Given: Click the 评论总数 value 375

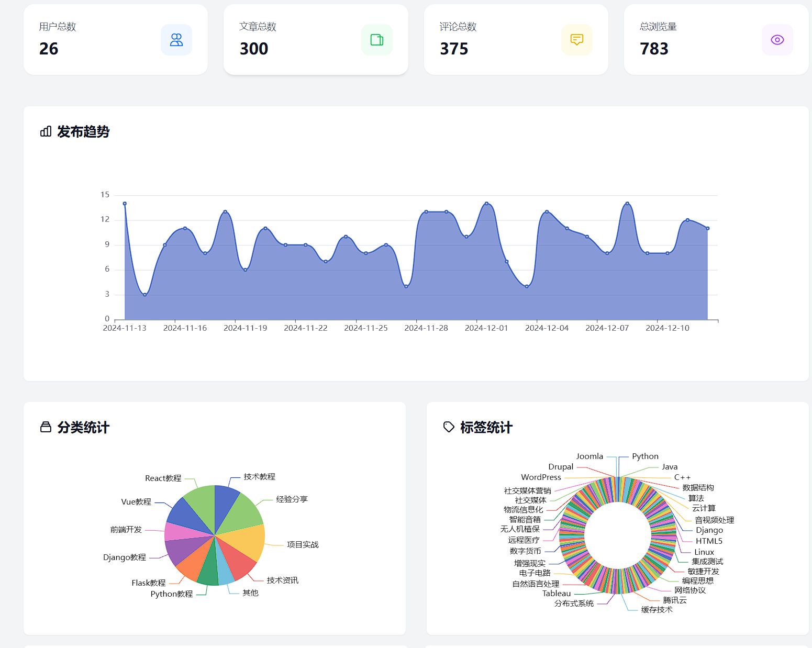Looking at the screenshot, I should point(454,49).
